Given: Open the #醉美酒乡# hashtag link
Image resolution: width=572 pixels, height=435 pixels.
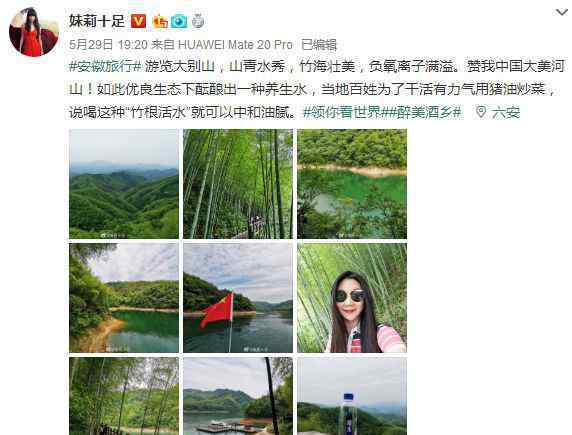Looking at the screenshot, I should 422,112.
